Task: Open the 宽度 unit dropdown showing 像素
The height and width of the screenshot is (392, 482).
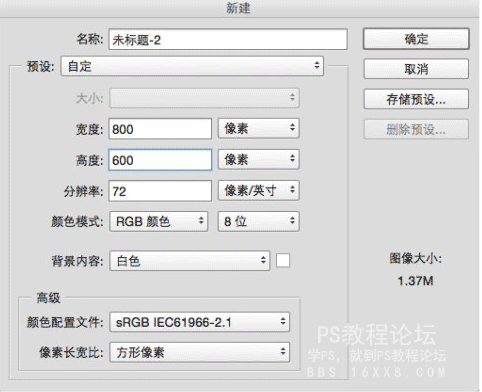Action: pos(259,128)
